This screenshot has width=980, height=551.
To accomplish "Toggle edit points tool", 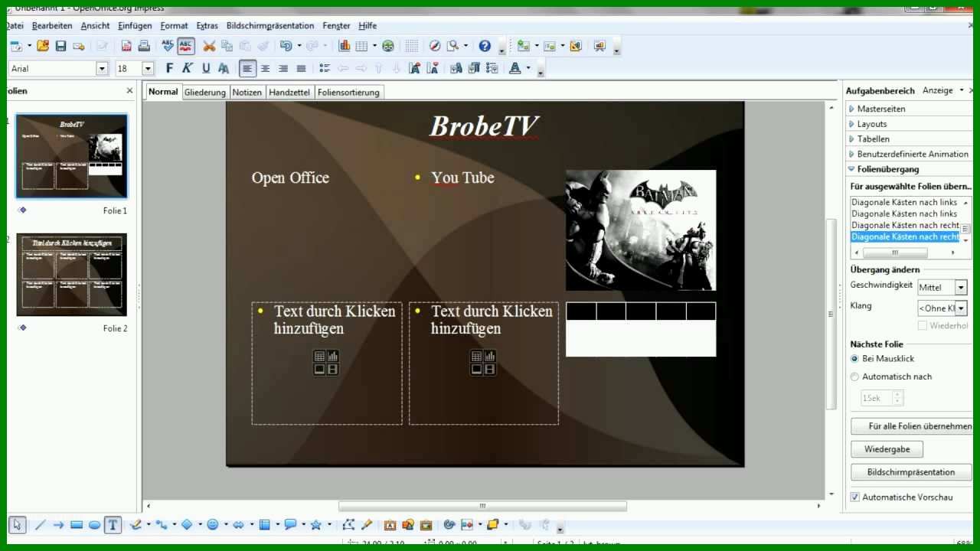I will coord(348,525).
